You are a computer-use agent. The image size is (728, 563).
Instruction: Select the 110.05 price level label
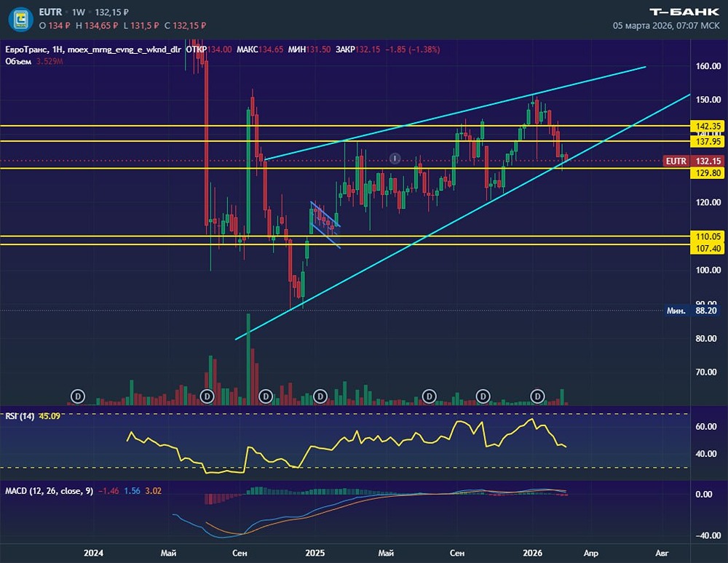708,236
